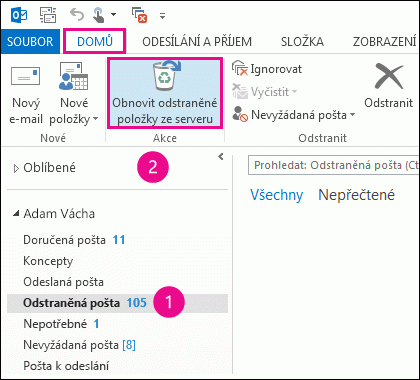Open the ZOBRAZENÍ ribbon tab
Viewport: 420px width, 380px height.
click(384, 42)
